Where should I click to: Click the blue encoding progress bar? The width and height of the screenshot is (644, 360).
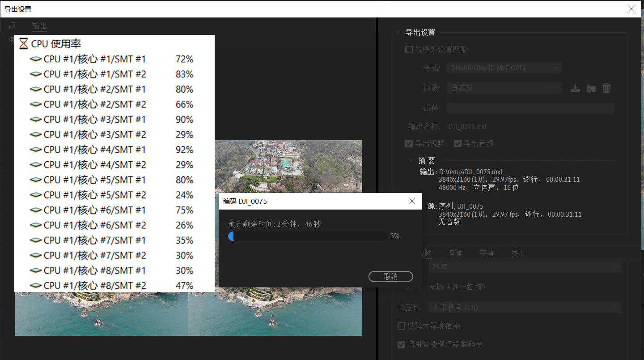(308, 236)
